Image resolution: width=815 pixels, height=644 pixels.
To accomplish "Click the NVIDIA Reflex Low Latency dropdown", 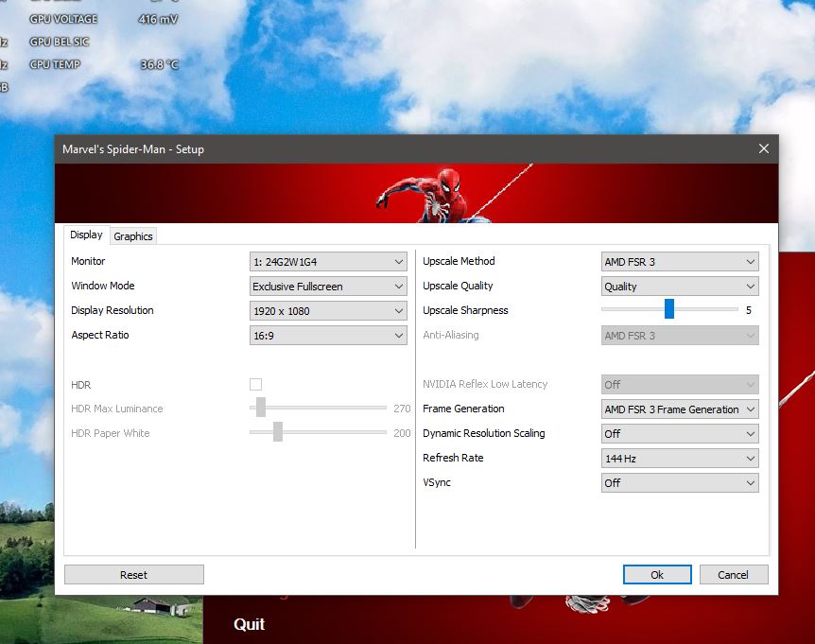I will coord(680,385).
